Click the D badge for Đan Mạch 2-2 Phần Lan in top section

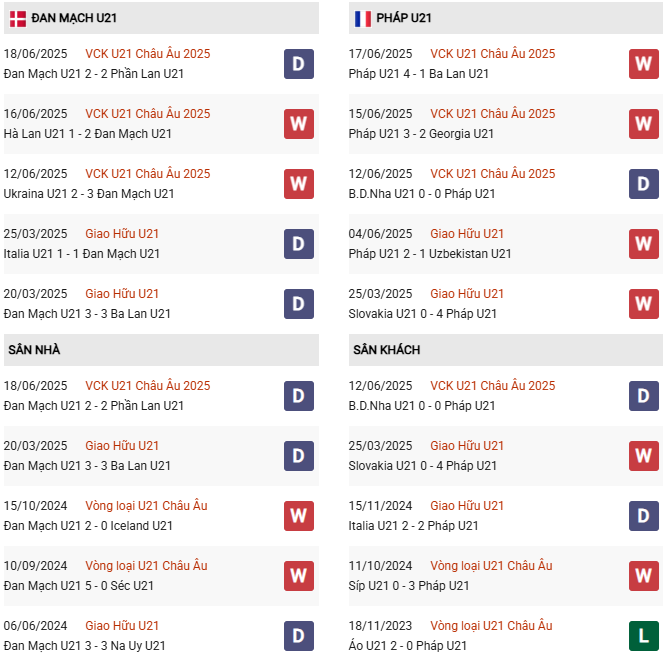tap(299, 64)
